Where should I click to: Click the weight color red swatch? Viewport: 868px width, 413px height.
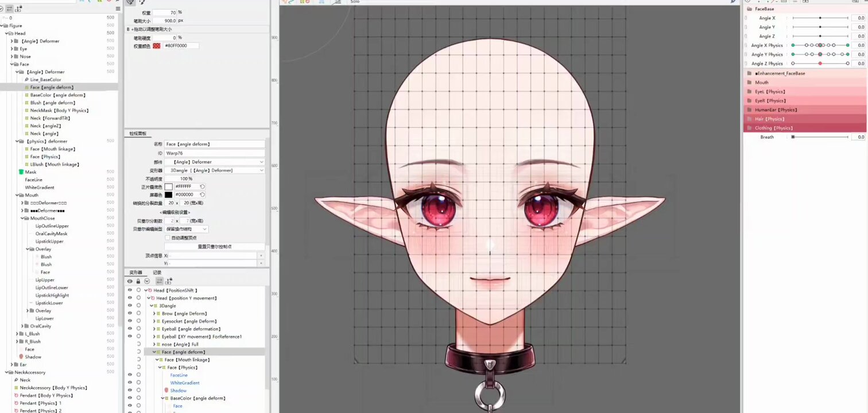[x=157, y=46]
